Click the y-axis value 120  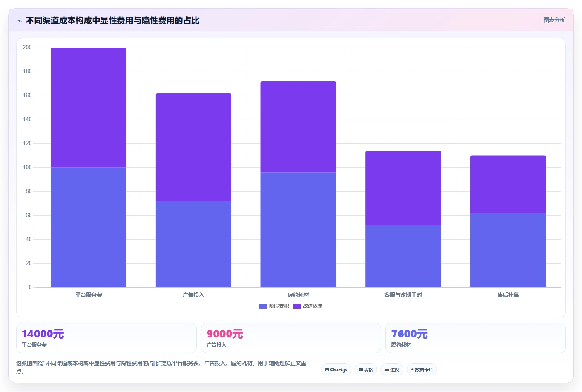coord(27,143)
